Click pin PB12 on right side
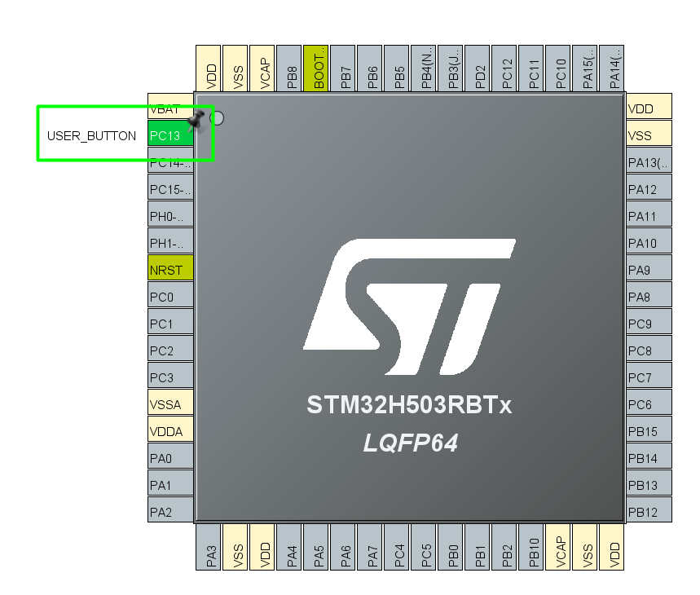The image size is (700, 595). tap(649, 511)
